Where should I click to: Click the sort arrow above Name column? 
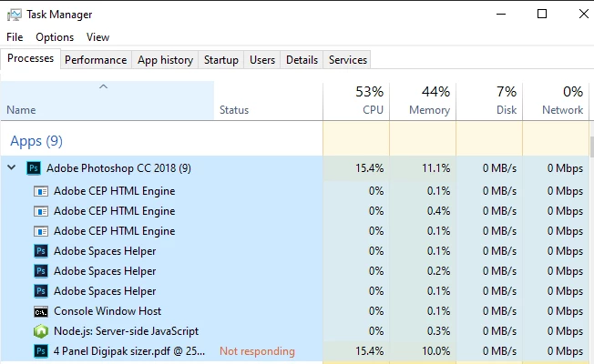pyautogui.click(x=104, y=86)
